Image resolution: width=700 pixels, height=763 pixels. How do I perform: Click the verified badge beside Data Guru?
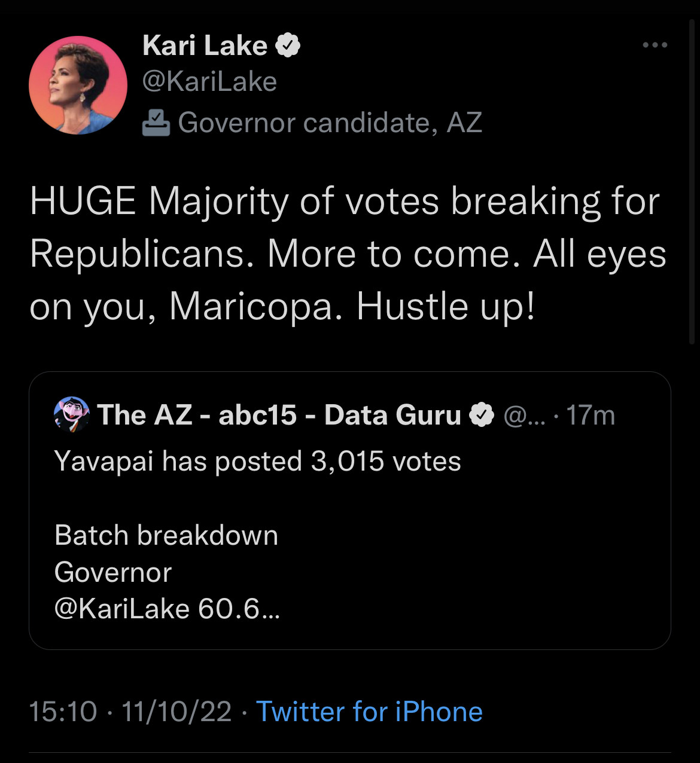482,415
